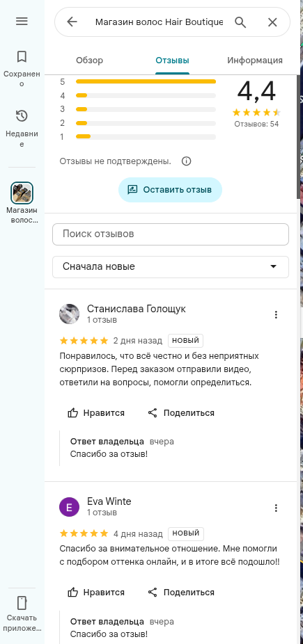Switch to the Информация tab
The height and width of the screenshot is (644, 303).
click(255, 61)
